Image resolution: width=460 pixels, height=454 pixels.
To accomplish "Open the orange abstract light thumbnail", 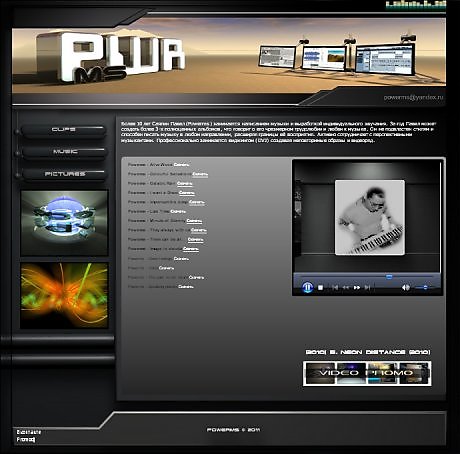I will coord(64,296).
